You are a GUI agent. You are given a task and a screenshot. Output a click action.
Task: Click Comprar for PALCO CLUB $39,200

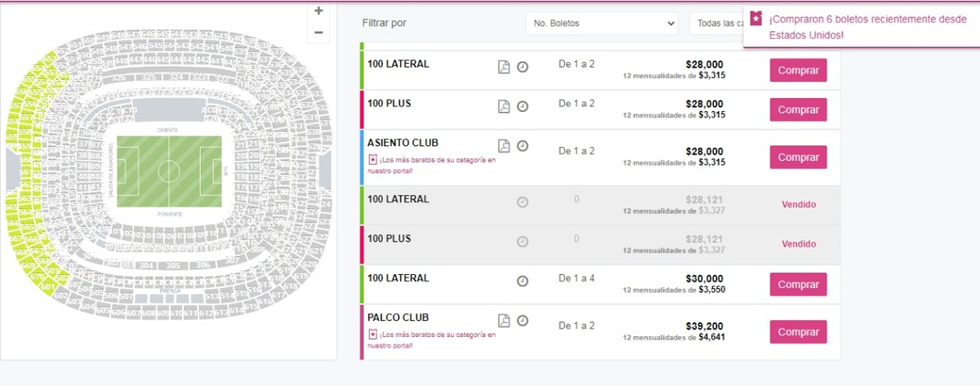tap(798, 332)
